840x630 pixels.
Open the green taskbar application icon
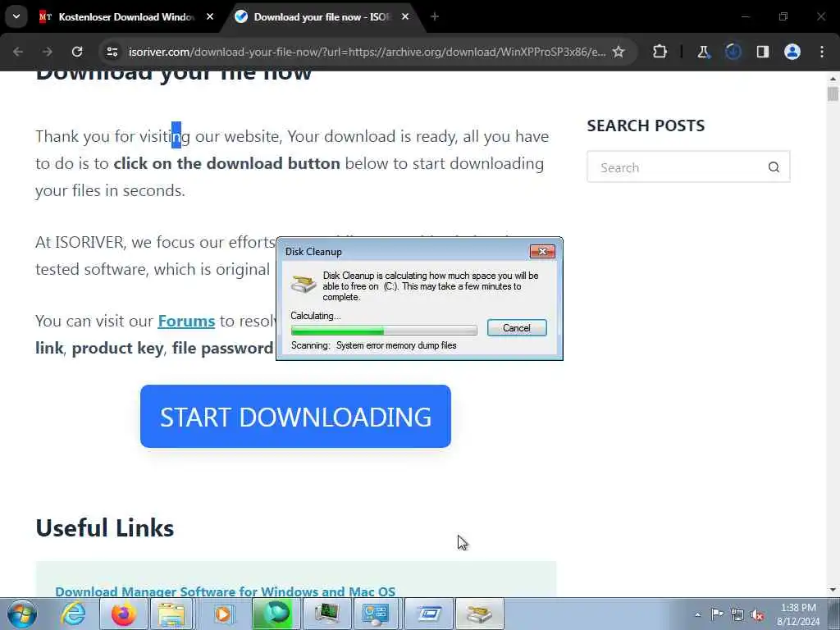[274, 614]
